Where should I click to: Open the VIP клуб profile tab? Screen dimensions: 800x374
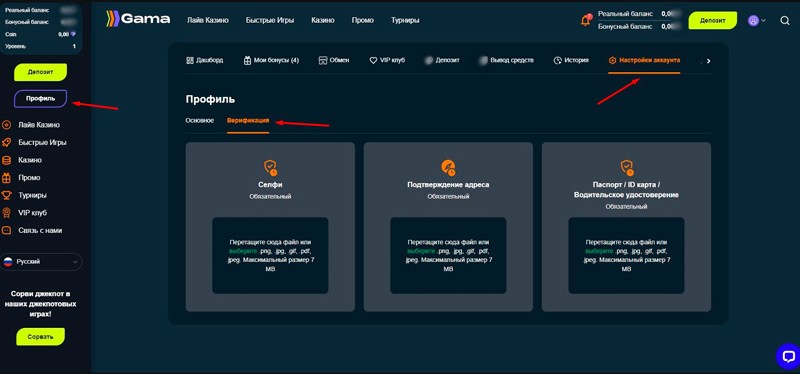tap(387, 60)
